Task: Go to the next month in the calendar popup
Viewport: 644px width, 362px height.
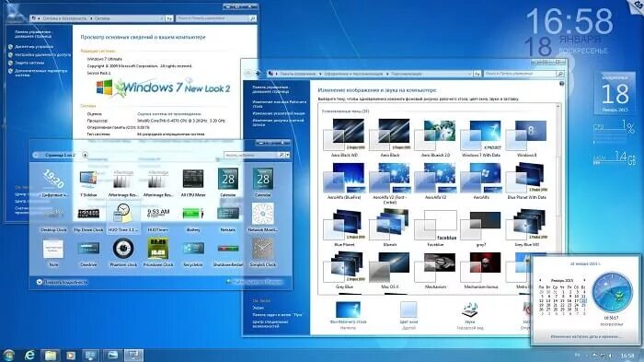Action: pyautogui.click(x=584, y=280)
